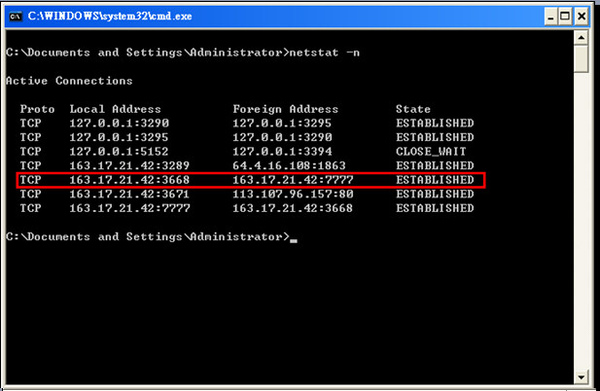The height and width of the screenshot is (391, 600).
Task: Click foreign address 127.0.0.1:3290
Action: point(282,137)
